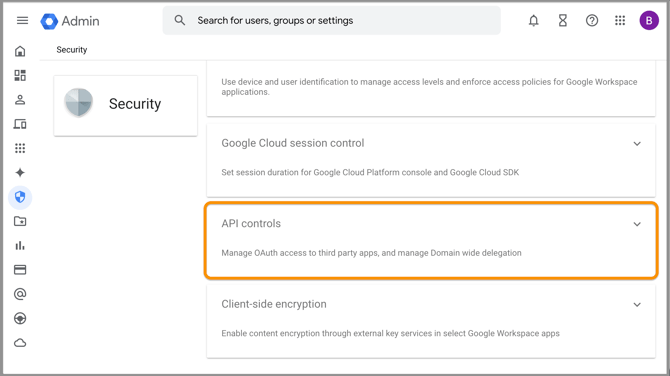Screen dimensions: 670x376
Task: Open the Google apps grid launcher
Action: [x=620, y=21]
